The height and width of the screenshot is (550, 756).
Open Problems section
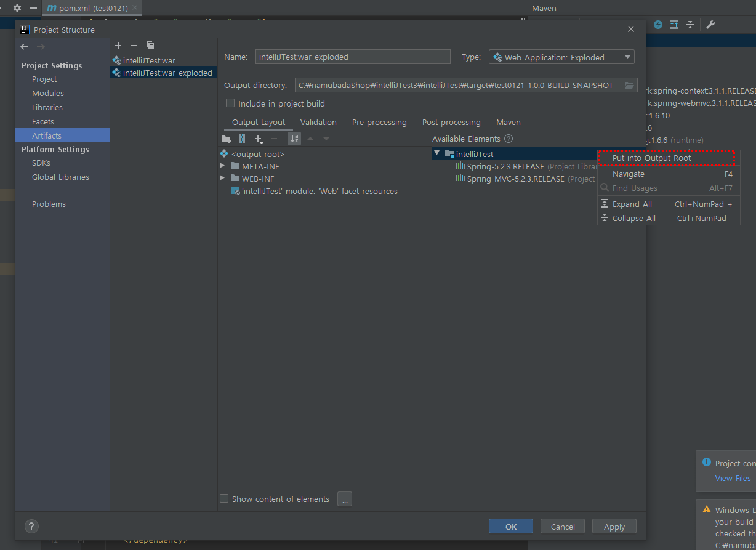49,204
